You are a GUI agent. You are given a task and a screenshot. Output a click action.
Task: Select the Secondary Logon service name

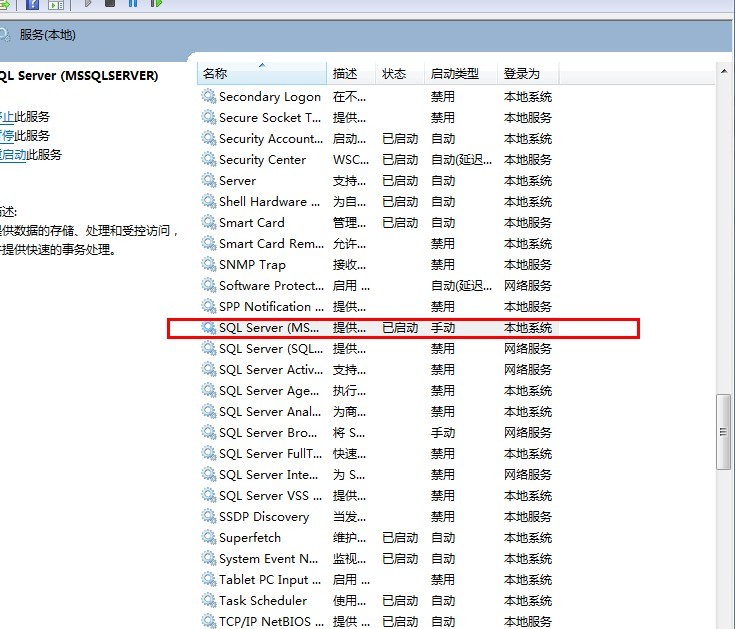point(270,97)
